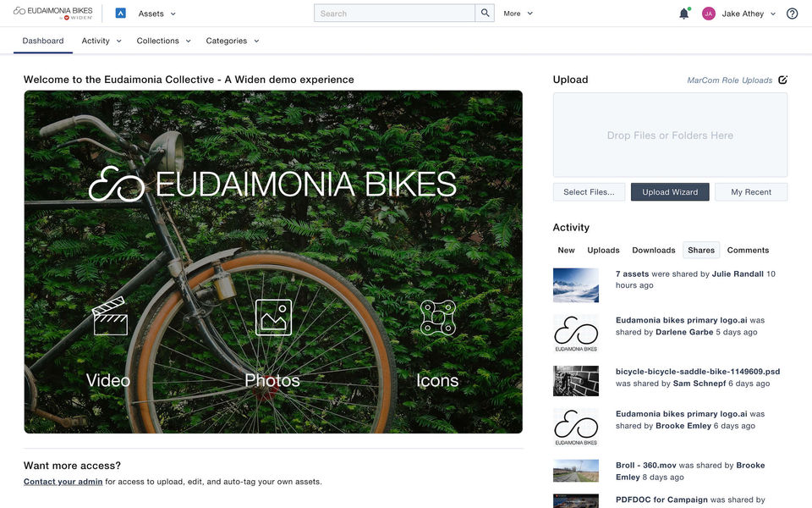Expand the Assets dropdown

tap(156, 14)
